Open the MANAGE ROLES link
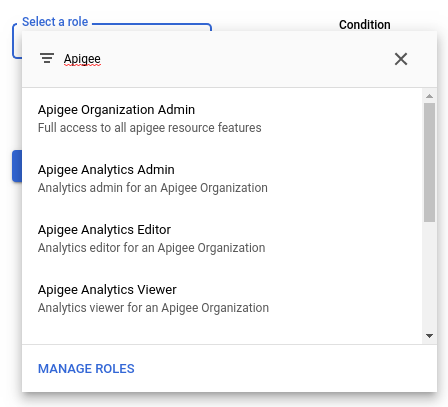The width and height of the screenshot is (448, 407). (86, 369)
